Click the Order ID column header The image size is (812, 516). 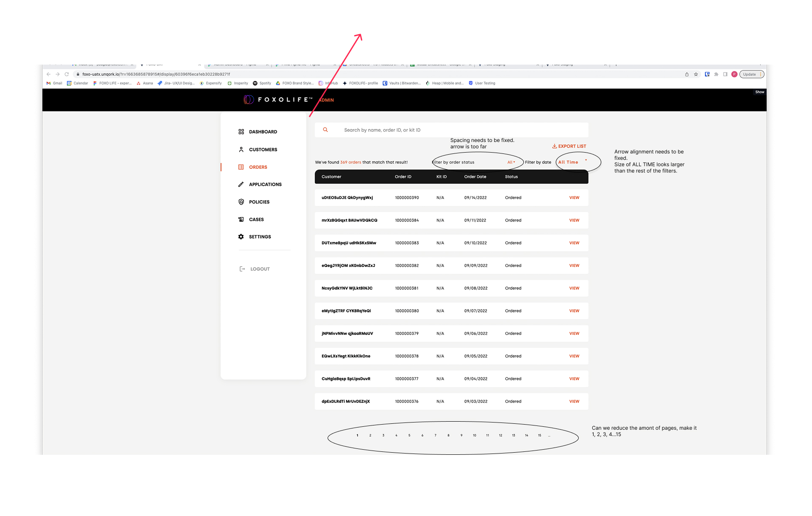tap(403, 177)
